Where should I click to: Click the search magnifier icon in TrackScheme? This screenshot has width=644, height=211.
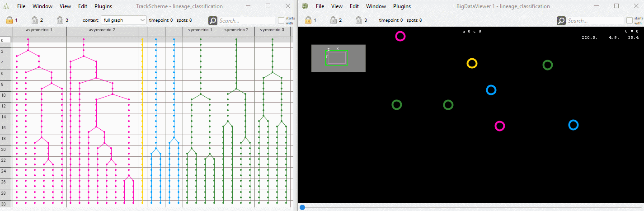[213, 20]
